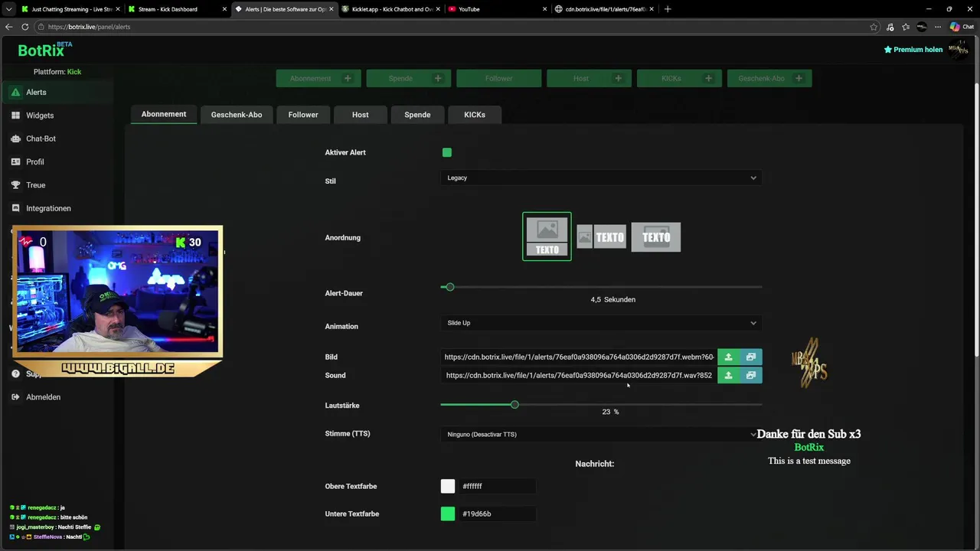Image resolution: width=980 pixels, height=551 pixels.
Task: Open a new browser tab
Action: [668, 9]
